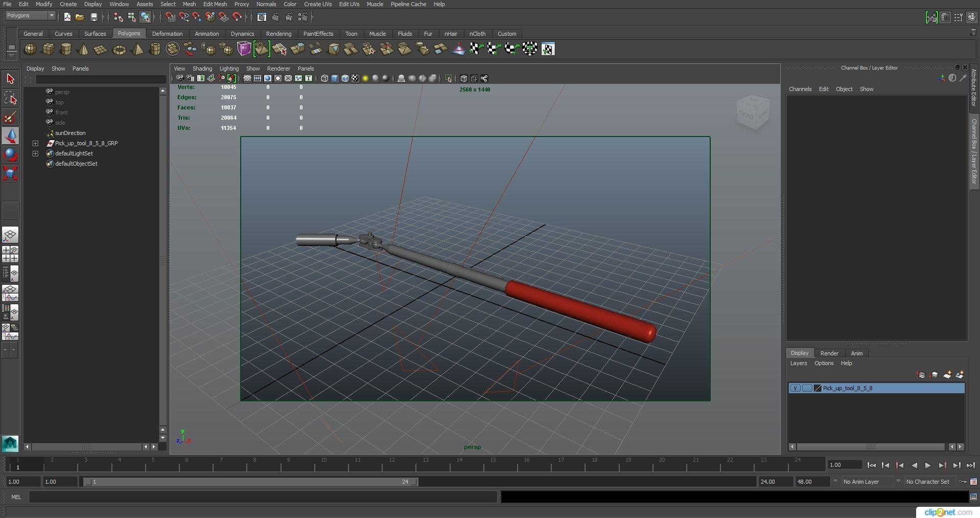Choose the Lasso select tool
The width and height of the screenshot is (980, 518).
[x=10, y=98]
